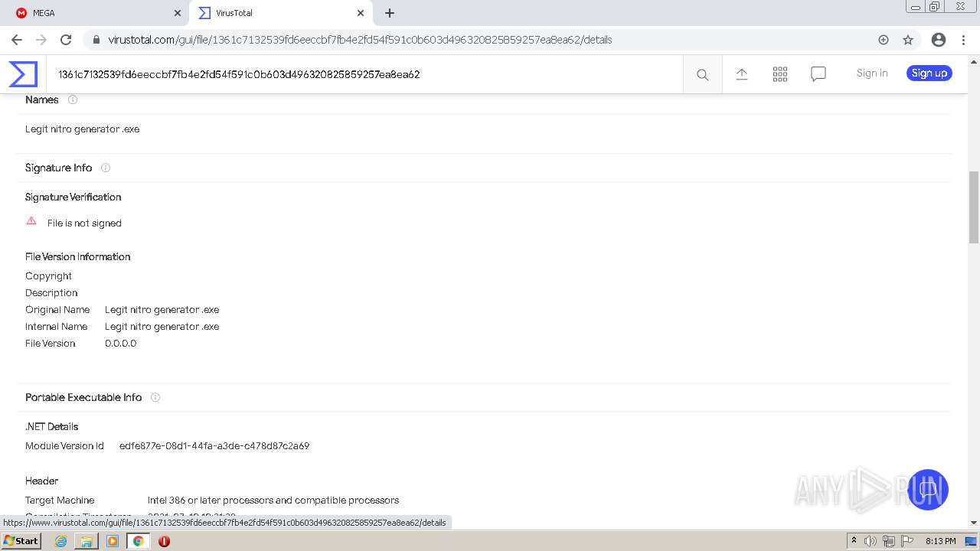Bookmark this page with star icon
Image resolution: width=980 pixels, height=551 pixels.
[x=908, y=40]
